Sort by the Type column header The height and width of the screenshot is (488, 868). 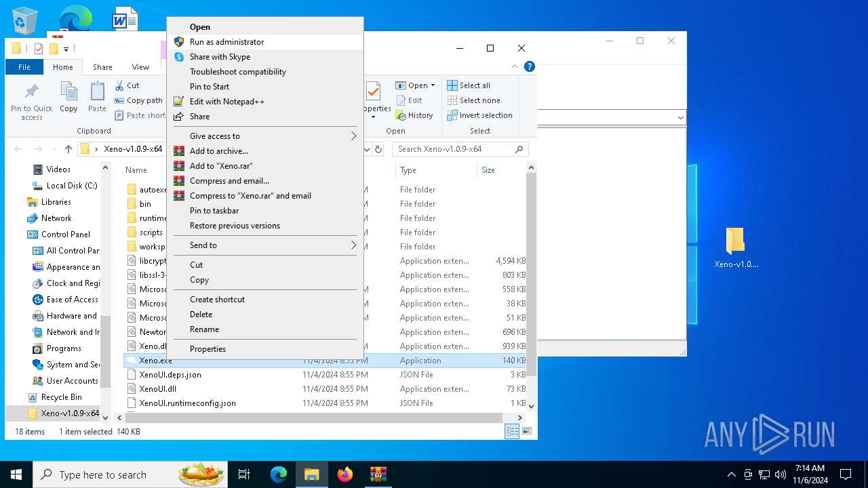(x=436, y=170)
